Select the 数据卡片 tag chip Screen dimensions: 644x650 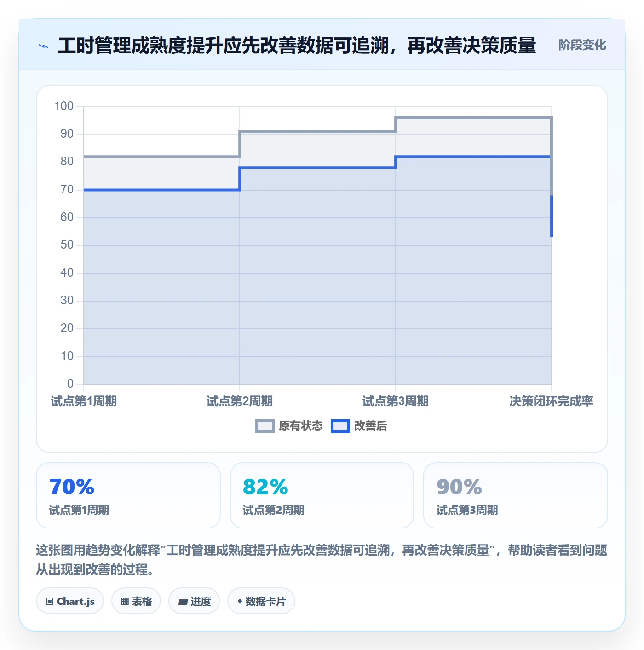tap(261, 601)
